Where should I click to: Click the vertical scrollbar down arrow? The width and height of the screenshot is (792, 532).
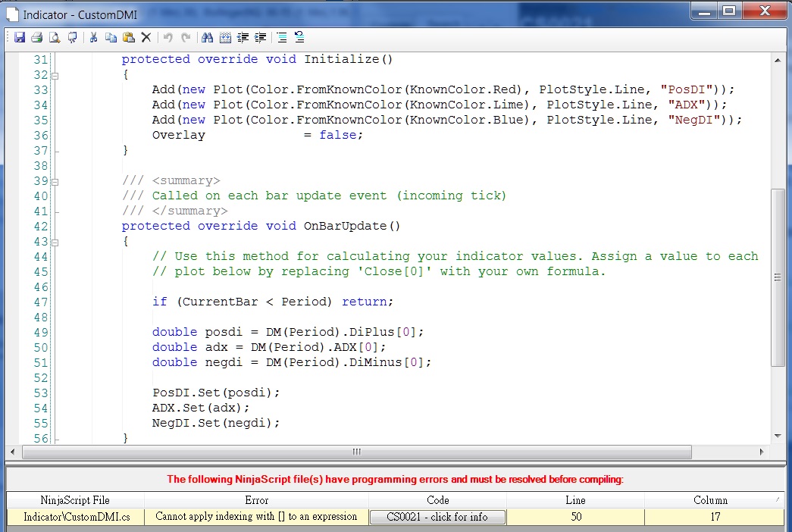click(778, 436)
